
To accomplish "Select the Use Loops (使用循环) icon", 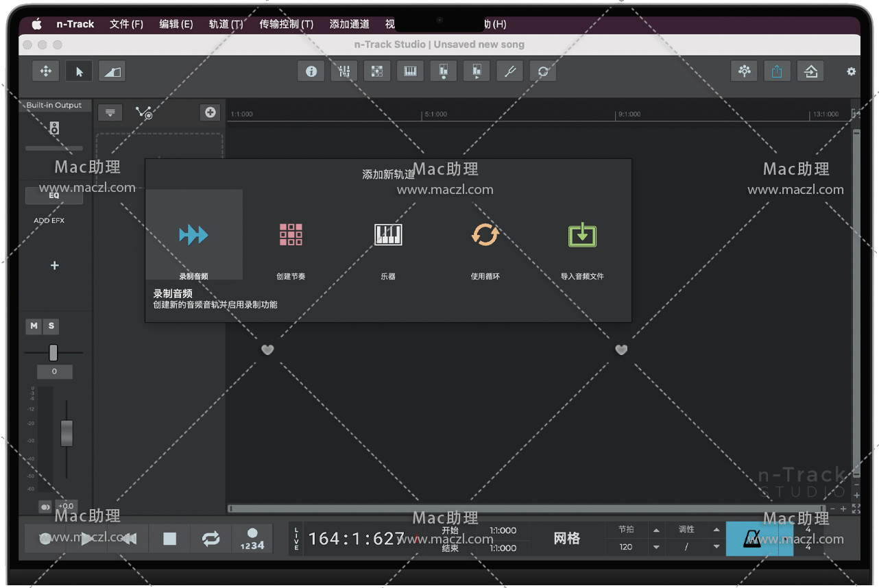I will point(485,235).
